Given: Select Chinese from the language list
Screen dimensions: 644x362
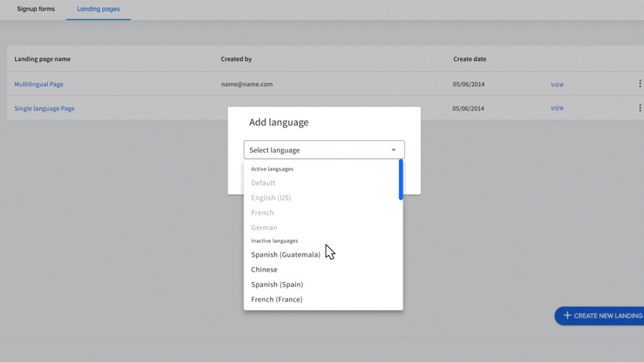Looking at the screenshot, I should [264, 270].
